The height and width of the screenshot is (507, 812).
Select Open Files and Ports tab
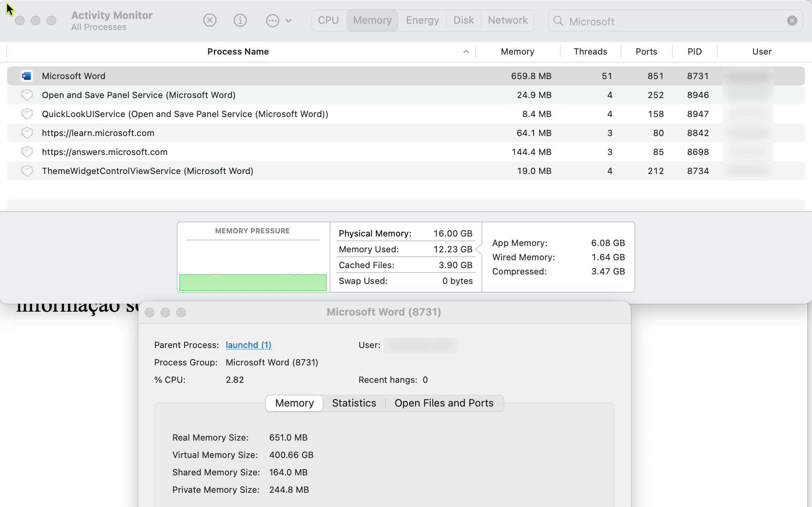444,403
